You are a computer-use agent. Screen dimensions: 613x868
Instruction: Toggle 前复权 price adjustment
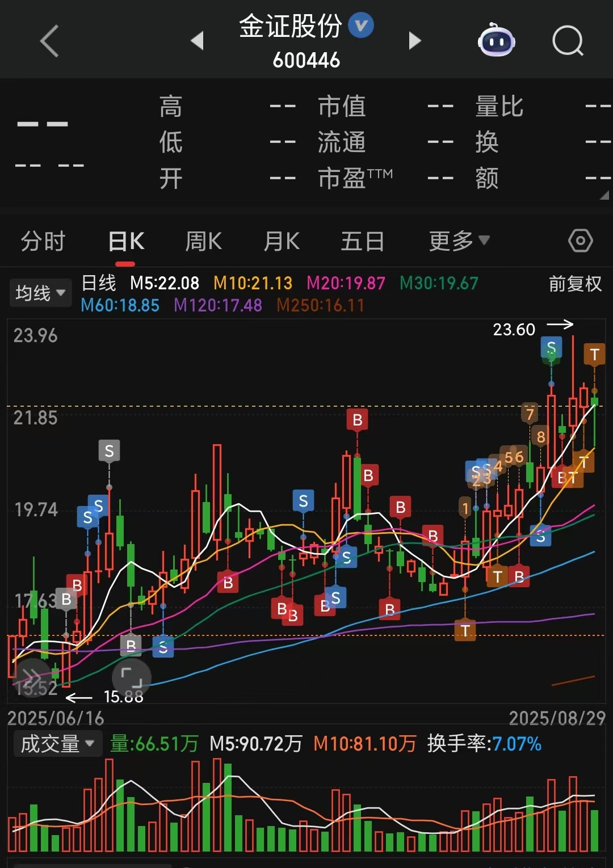coord(575,283)
